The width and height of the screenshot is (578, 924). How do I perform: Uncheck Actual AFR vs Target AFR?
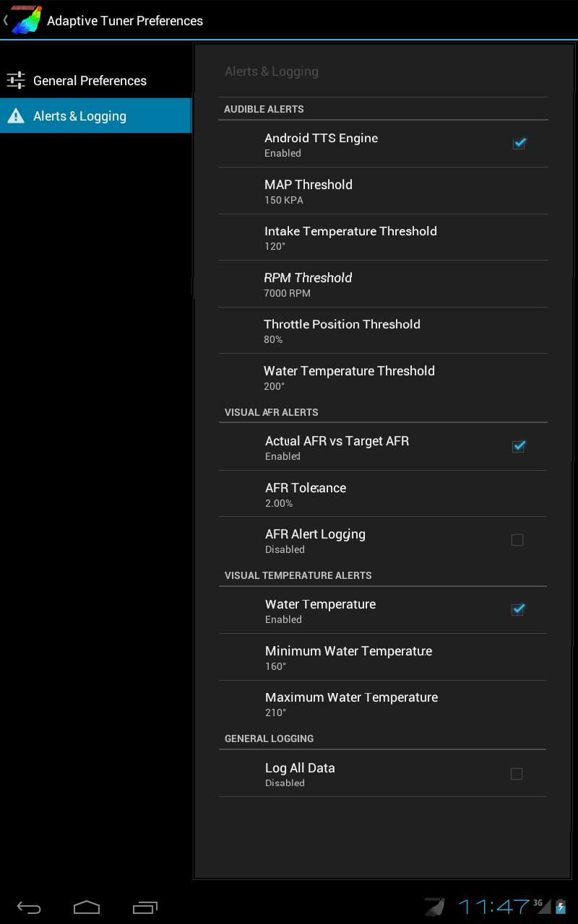tap(518, 447)
